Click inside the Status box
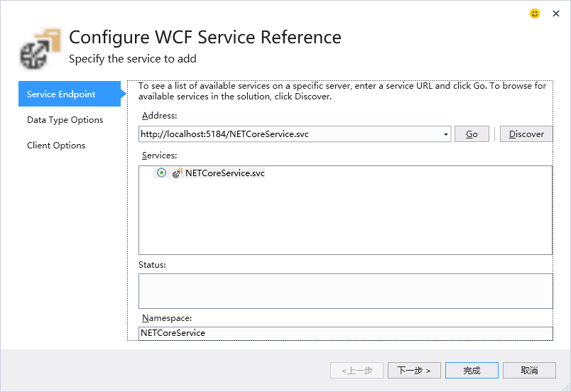Image resolution: width=571 pixels, height=392 pixels. 346,291
